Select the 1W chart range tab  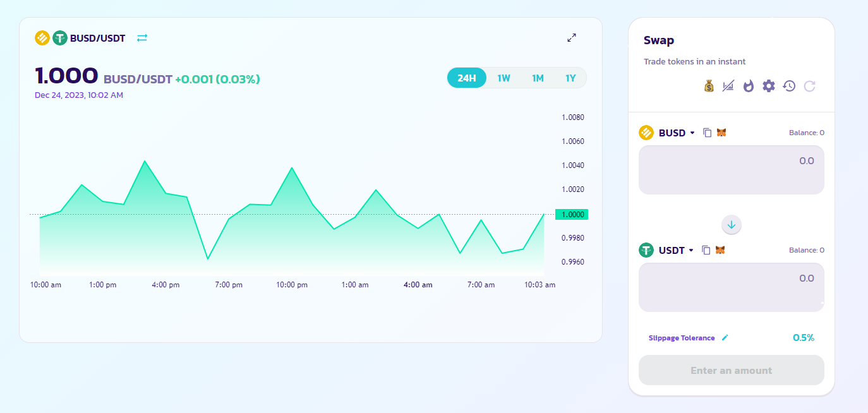tap(503, 78)
